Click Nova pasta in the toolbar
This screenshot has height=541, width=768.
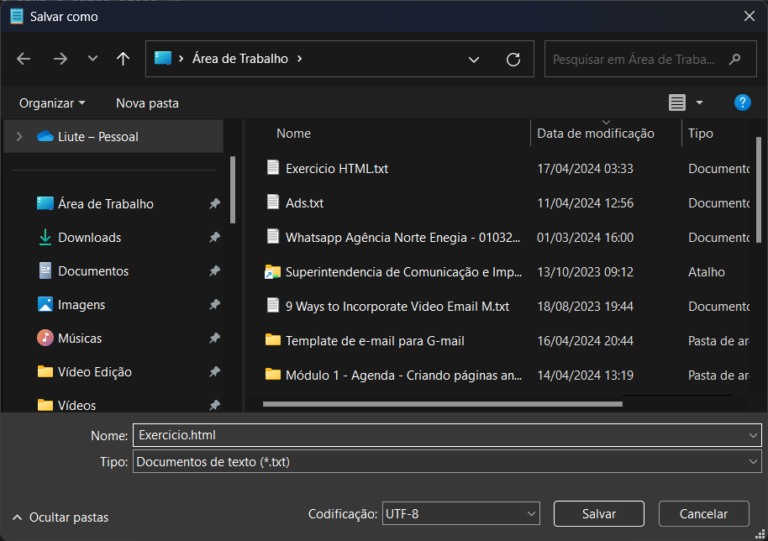click(x=147, y=103)
